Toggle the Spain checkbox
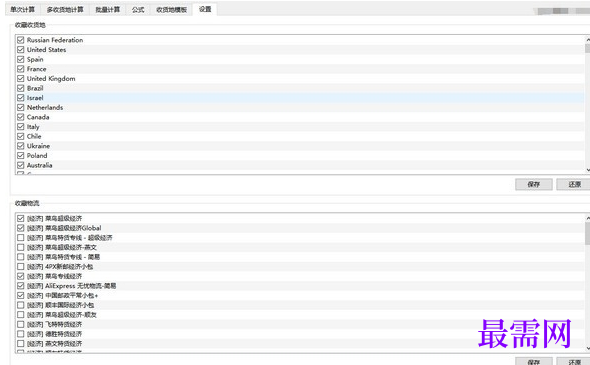The image size is (590, 365). [x=21, y=59]
